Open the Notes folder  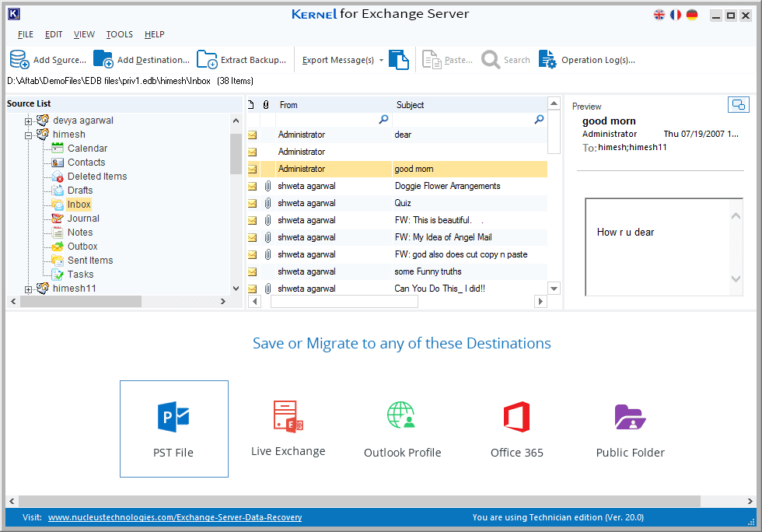(79, 233)
